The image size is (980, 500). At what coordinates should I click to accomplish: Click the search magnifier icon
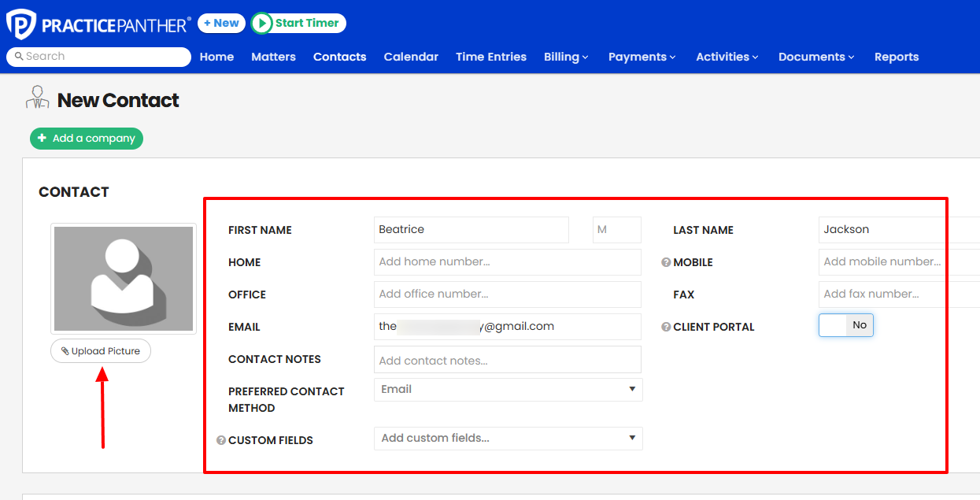tap(19, 57)
